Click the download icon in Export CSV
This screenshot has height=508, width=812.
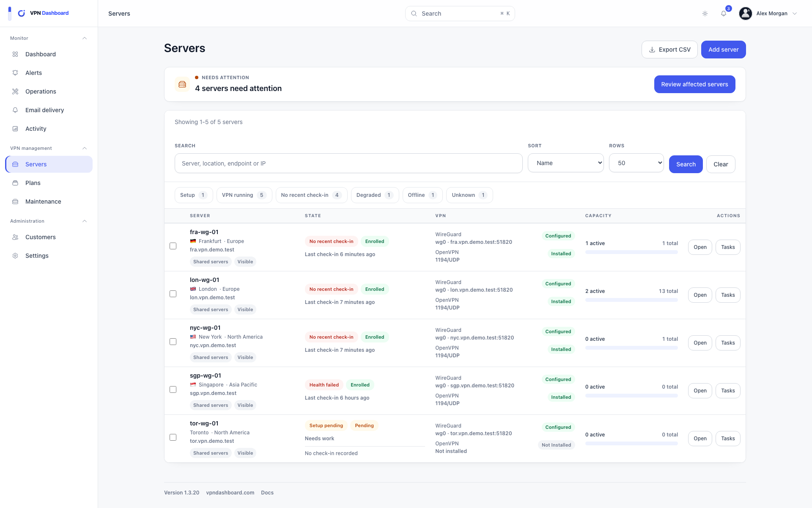coord(652,50)
